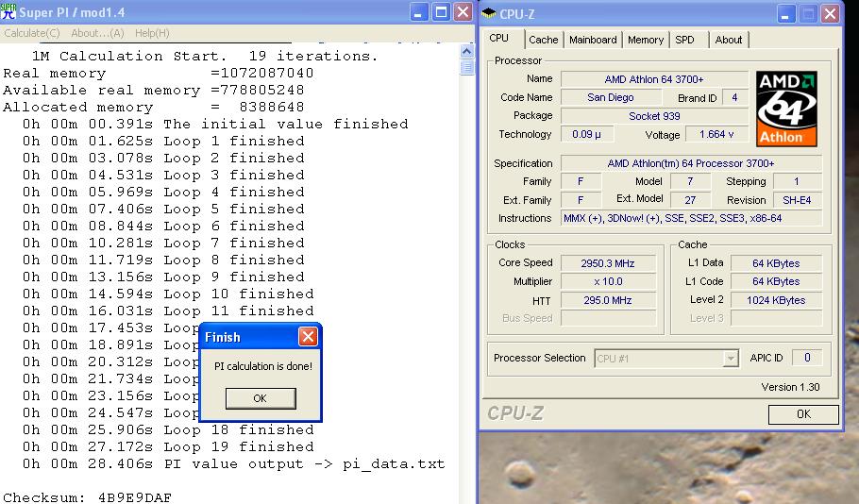Click the Instructions field listing MMX, SSE

(691, 218)
